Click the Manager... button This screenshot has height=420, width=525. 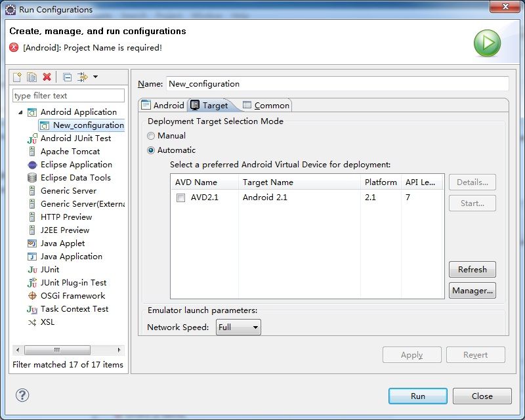tap(472, 290)
